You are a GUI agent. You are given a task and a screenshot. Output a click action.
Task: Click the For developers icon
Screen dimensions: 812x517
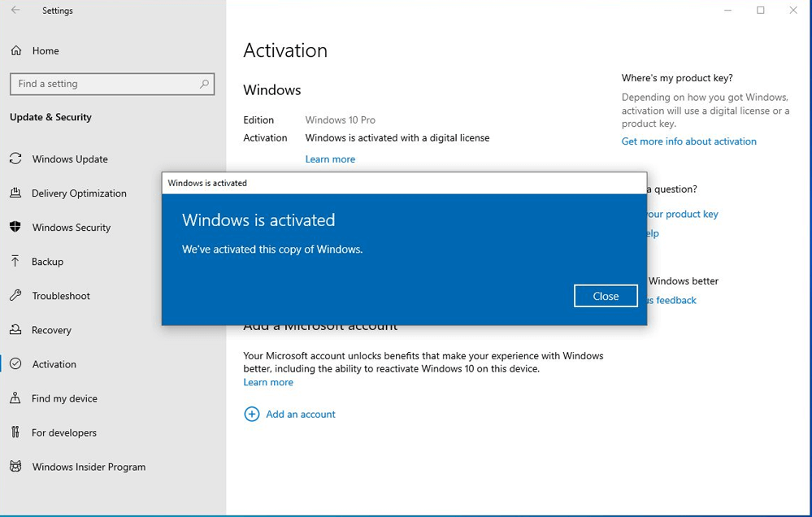tap(15, 432)
